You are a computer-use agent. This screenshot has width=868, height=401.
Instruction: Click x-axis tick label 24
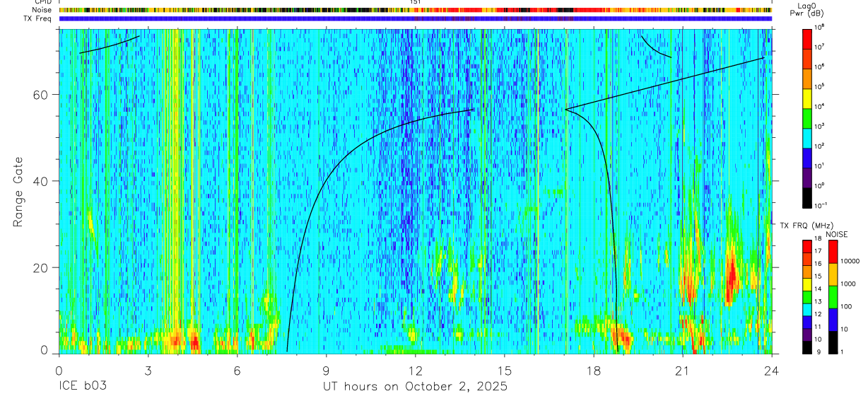pyautogui.click(x=772, y=370)
